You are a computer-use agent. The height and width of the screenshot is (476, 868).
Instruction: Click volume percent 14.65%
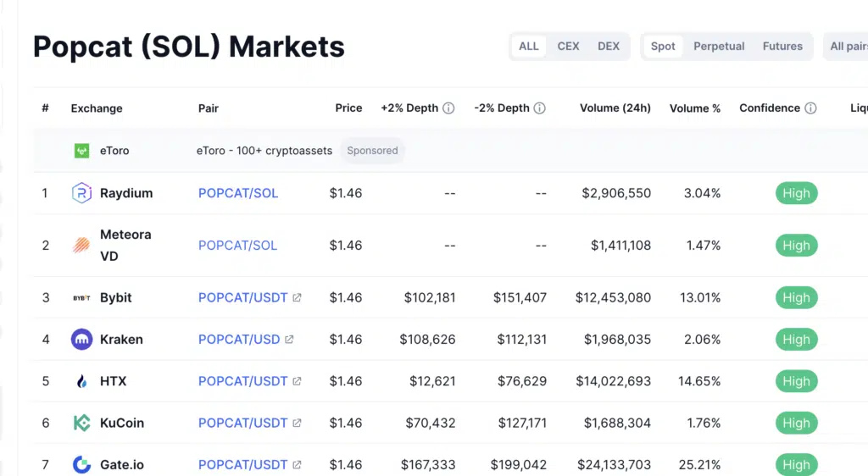tap(699, 381)
